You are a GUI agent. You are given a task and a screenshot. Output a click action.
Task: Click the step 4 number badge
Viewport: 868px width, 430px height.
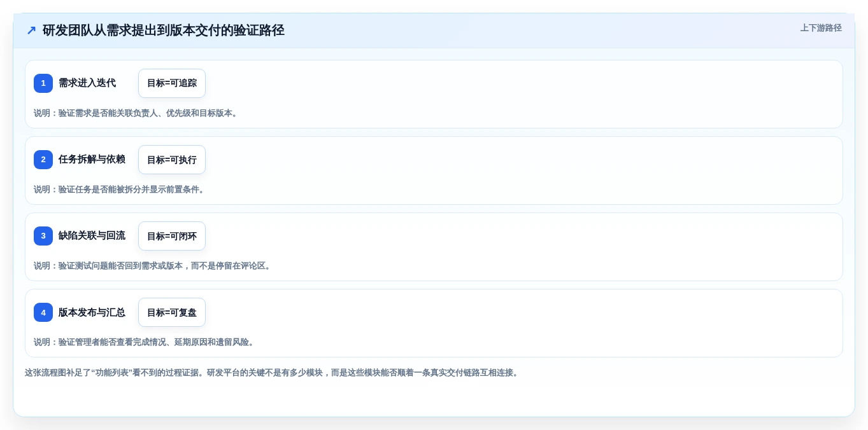pyautogui.click(x=43, y=312)
